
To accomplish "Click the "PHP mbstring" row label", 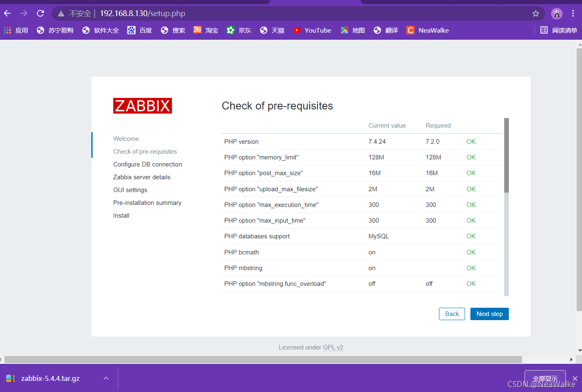I will (243, 268).
